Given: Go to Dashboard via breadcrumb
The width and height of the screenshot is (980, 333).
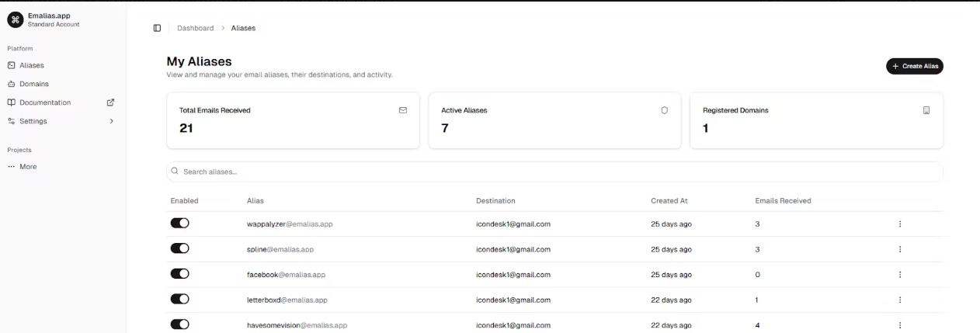Looking at the screenshot, I should coord(195,28).
